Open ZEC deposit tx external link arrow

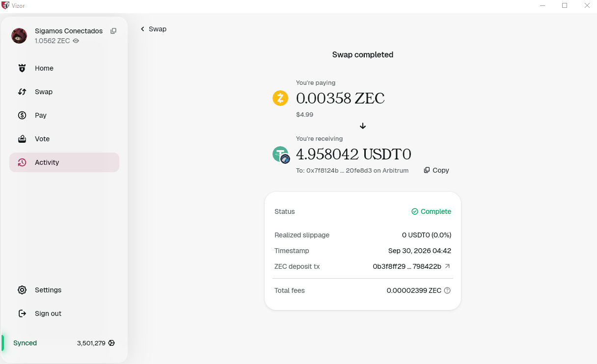(447, 266)
